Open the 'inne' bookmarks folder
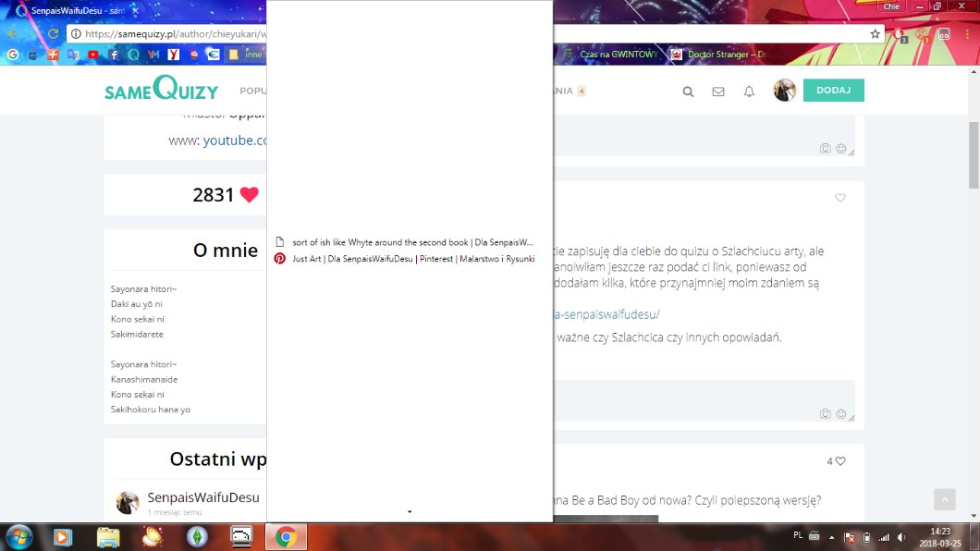This screenshot has width=980, height=551. click(246, 55)
